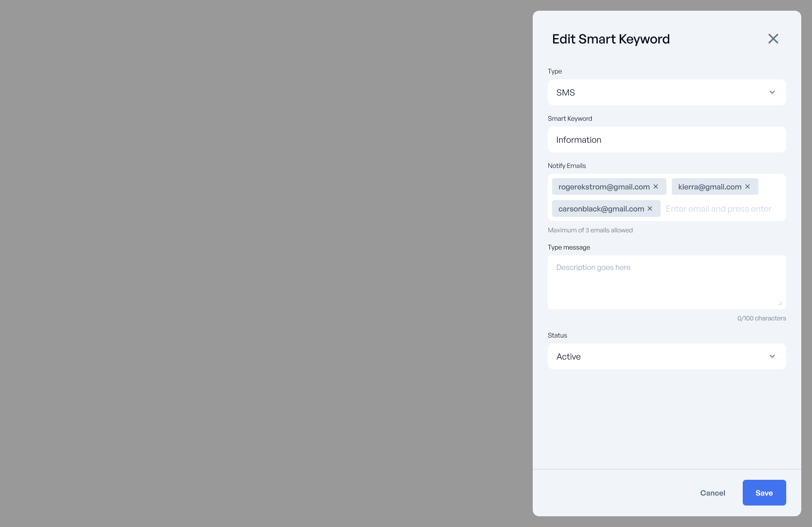Cancel editing the smart keyword
This screenshot has width=812, height=527.
pyautogui.click(x=713, y=493)
